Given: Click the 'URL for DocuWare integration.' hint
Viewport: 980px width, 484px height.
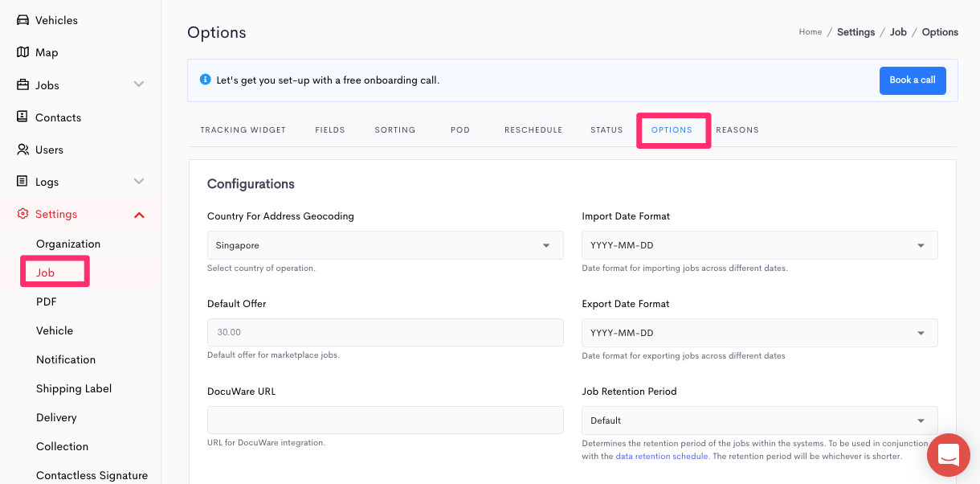Looking at the screenshot, I should (266, 443).
